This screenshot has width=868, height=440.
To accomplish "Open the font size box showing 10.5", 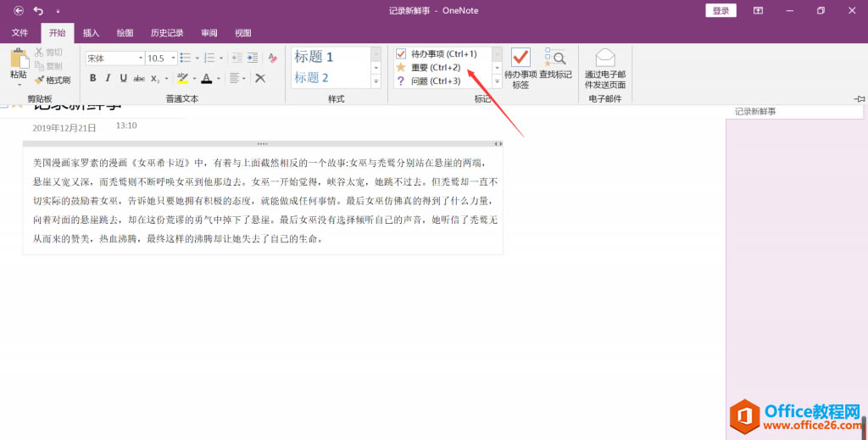I will tap(161, 58).
